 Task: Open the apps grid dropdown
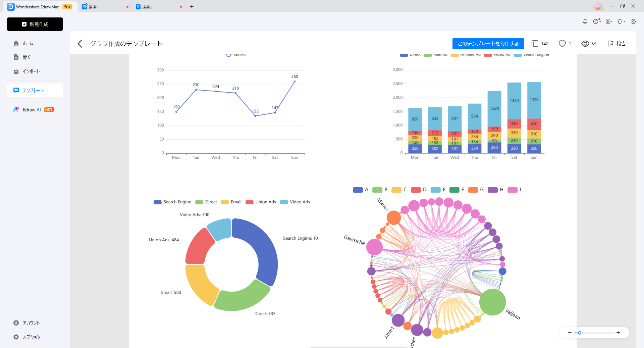[608, 21]
